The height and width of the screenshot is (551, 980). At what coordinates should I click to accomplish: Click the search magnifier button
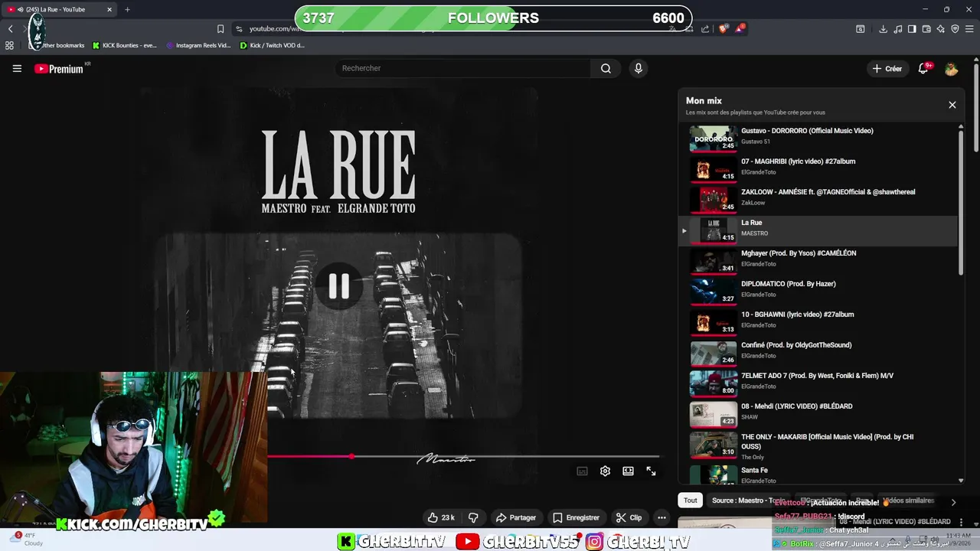(x=606, y=68)
